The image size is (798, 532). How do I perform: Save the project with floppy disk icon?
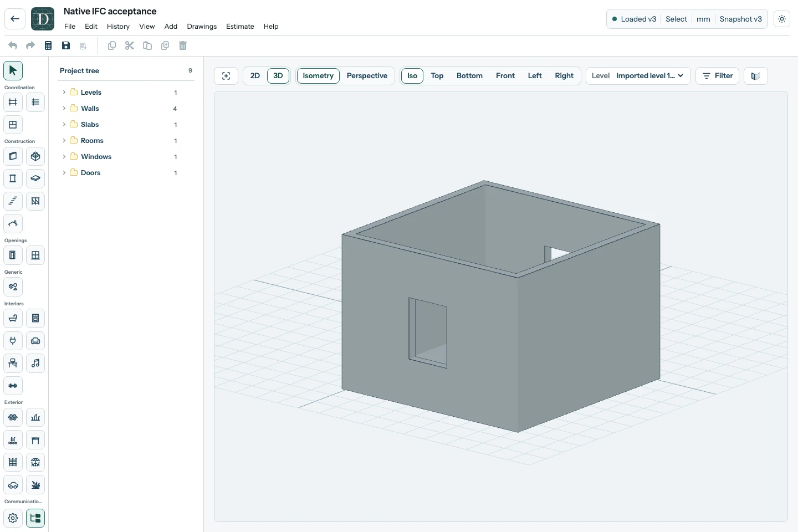[66, 45]
